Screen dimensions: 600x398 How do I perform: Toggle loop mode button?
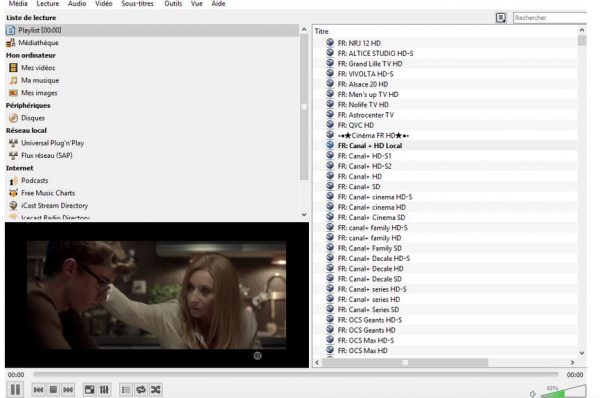(x=141, y=390)
